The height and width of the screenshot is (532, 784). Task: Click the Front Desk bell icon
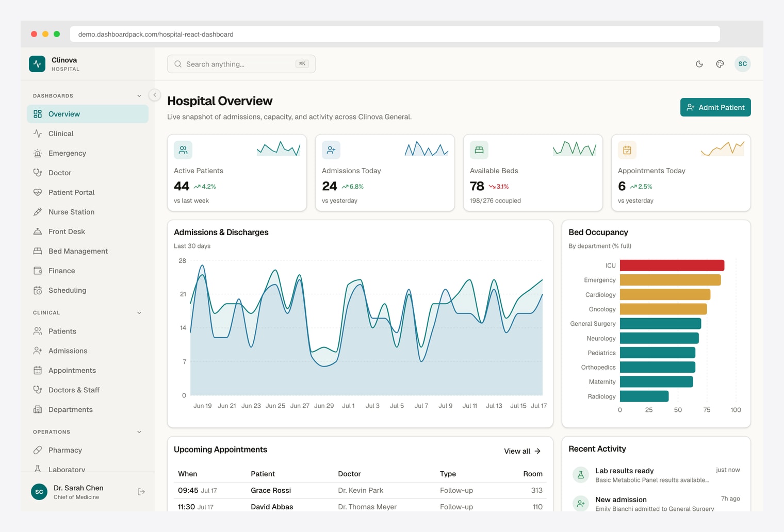(38, 231)
